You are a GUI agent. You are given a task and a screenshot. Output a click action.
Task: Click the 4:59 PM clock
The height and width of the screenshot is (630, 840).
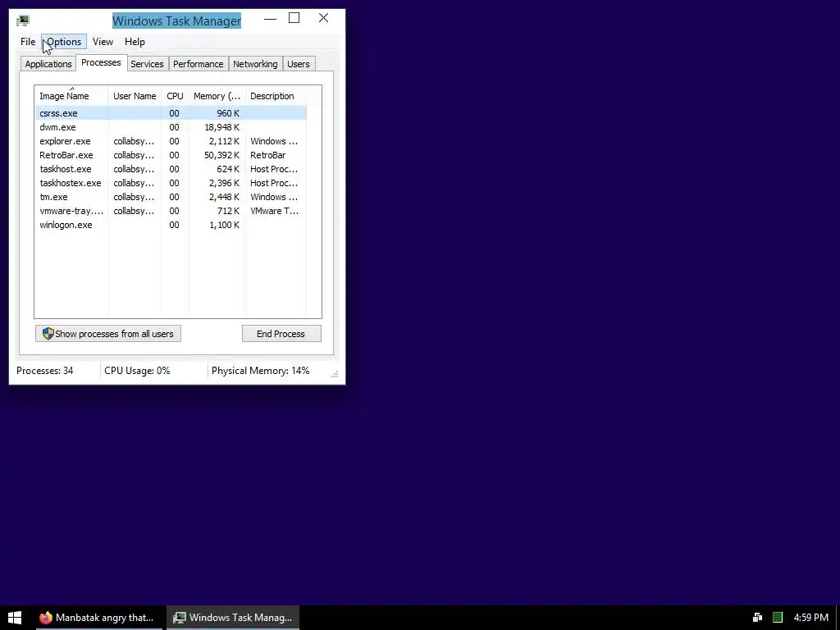pos(811,618)
